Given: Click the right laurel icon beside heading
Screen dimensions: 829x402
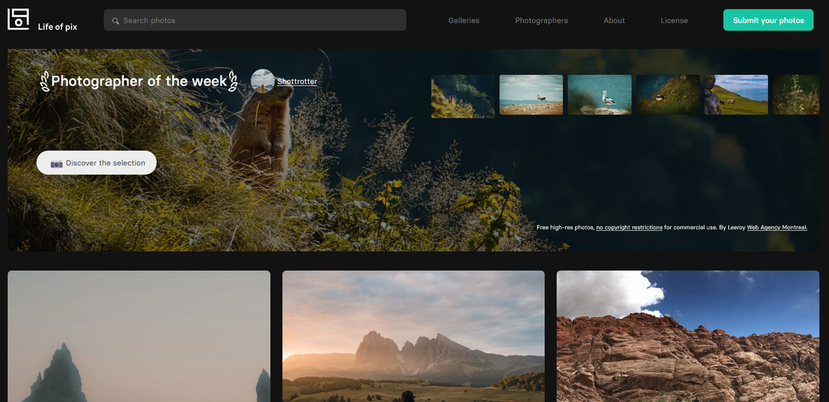Looking at the screenshot, I should coord(232,81).
